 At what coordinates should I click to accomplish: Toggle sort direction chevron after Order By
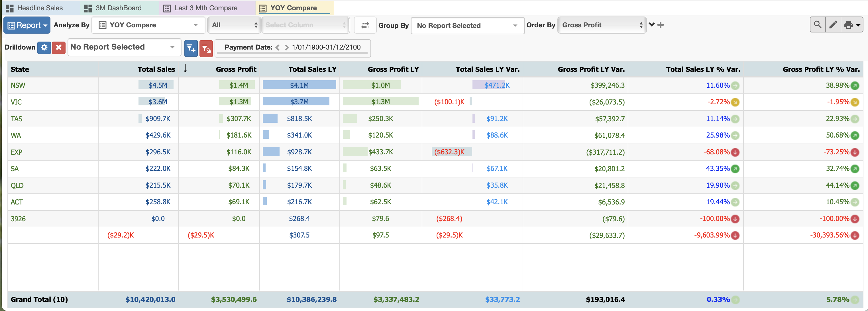[x=652, y=24]
